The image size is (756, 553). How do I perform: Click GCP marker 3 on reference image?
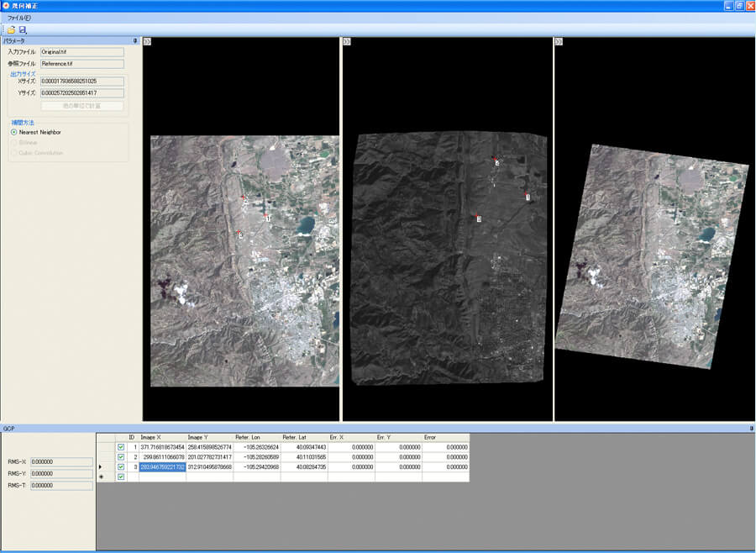pos(478,218)
